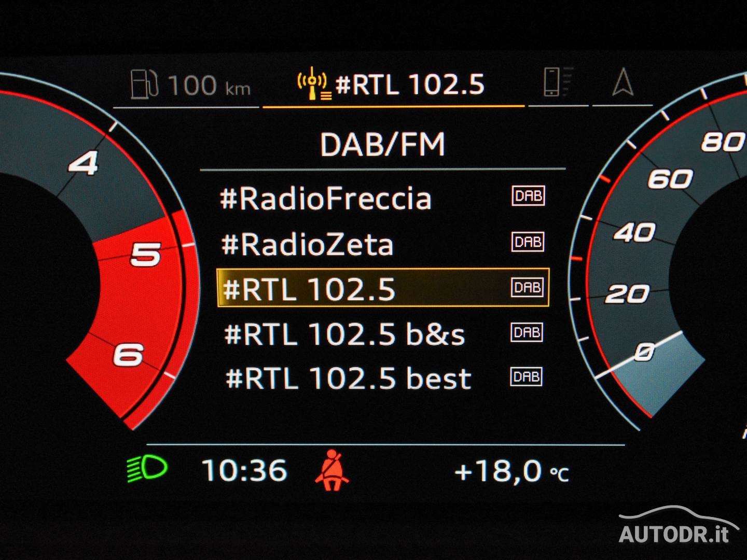Tap the fuel pump range icon
Viewport: 747px width, 560px height.
[x=144, y=85]
